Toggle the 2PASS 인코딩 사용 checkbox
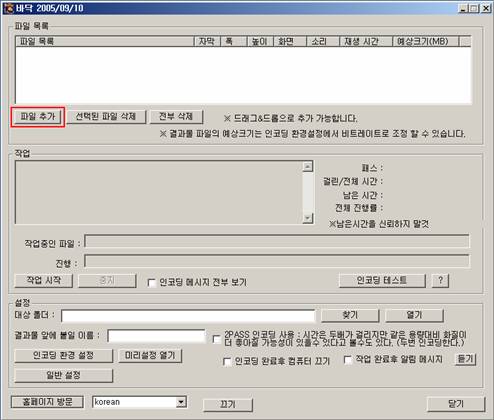The image size is (494, 420). [217, 339]
